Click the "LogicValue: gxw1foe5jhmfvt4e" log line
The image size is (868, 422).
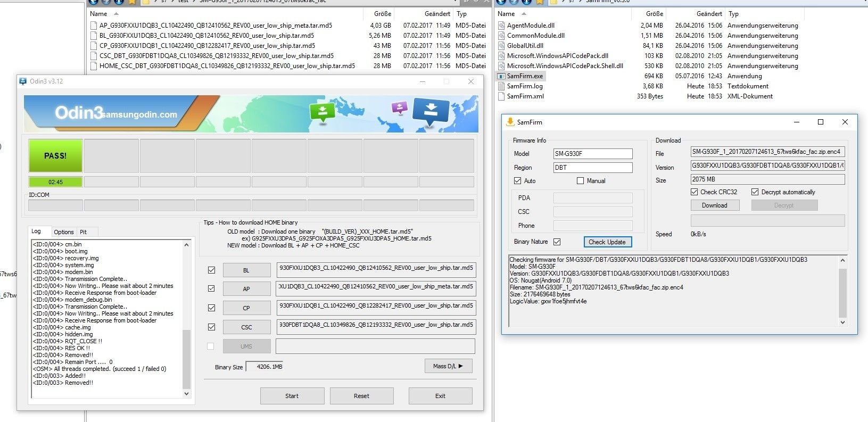(548, 301)
